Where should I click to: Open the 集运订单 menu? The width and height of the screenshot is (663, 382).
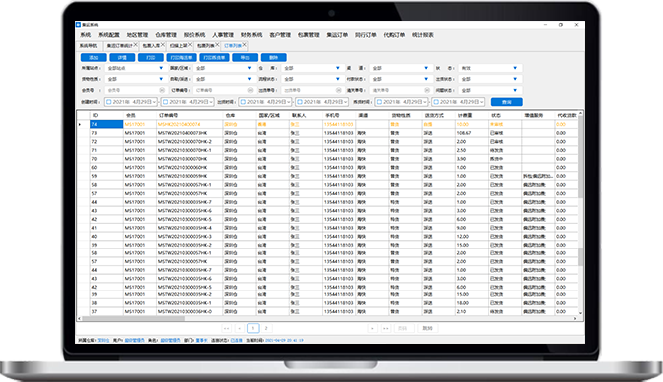(337, 35)
